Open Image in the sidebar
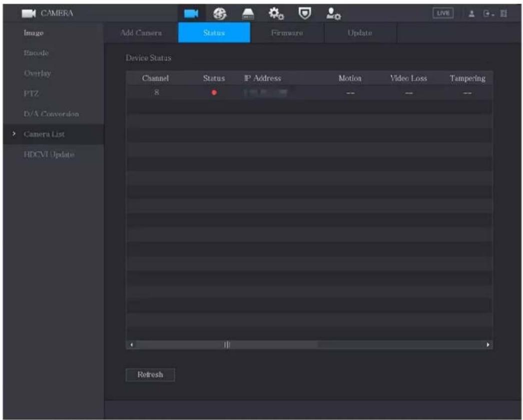Viewport: 523px width, 420px height. pos(34,33)
